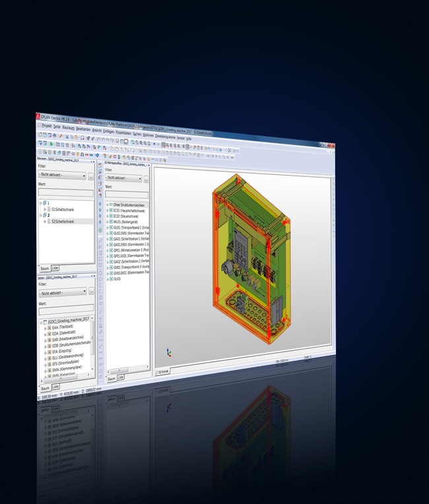Open the Seite menu
Viewport: 429px width, 504px height.
[57, 127]
